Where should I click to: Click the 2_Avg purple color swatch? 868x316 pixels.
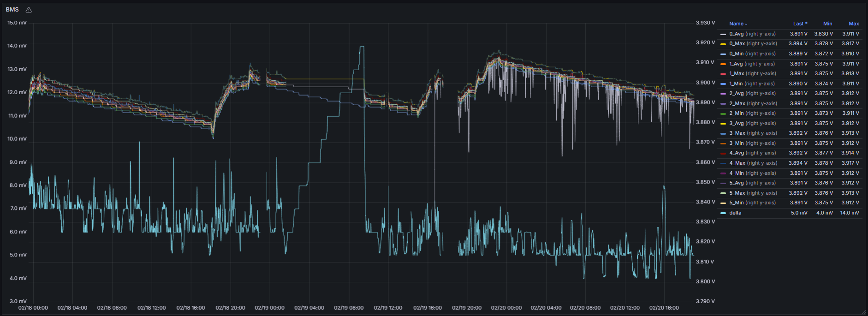click(x=723, y=94)
